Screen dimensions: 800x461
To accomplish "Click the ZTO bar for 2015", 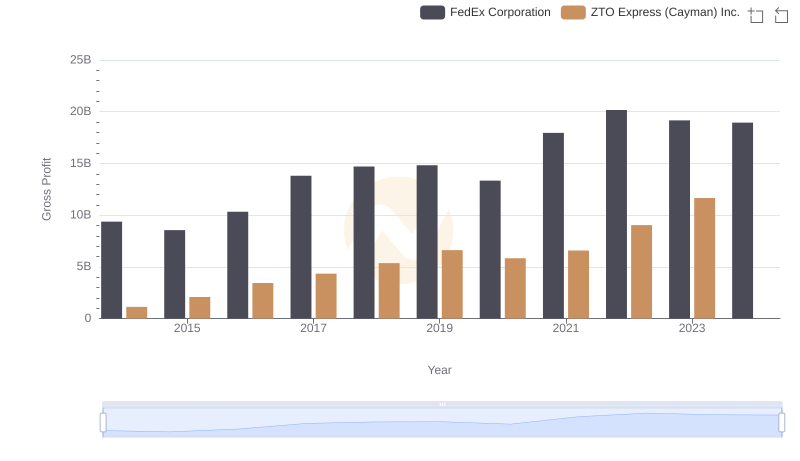I will (199, 308).
